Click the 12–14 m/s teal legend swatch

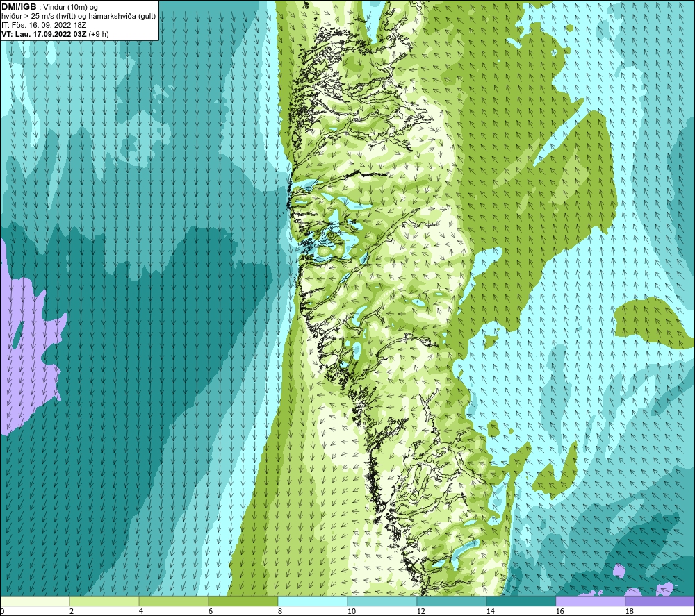pyautogui.click(x=452, y=601)
